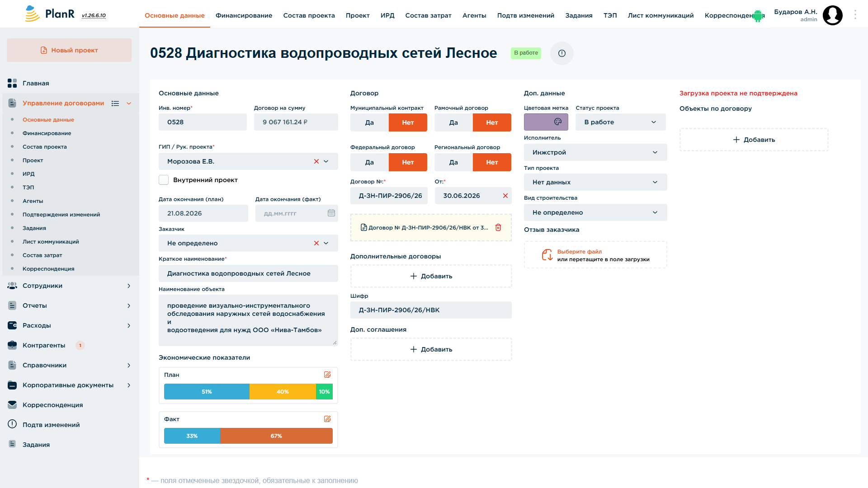
Task: Switch to the Лист коммуникаций tab
Action: [x=660, y=15]
